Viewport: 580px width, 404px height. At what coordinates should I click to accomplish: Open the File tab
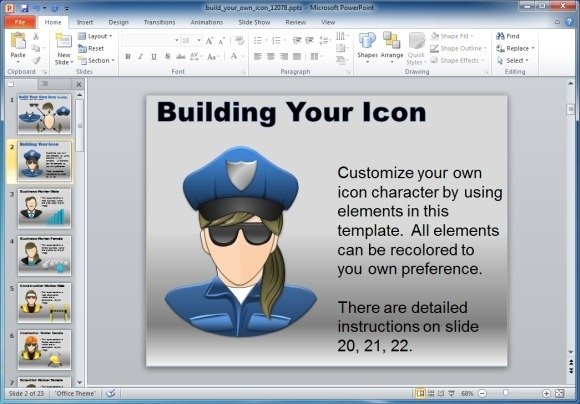point(20,22)
